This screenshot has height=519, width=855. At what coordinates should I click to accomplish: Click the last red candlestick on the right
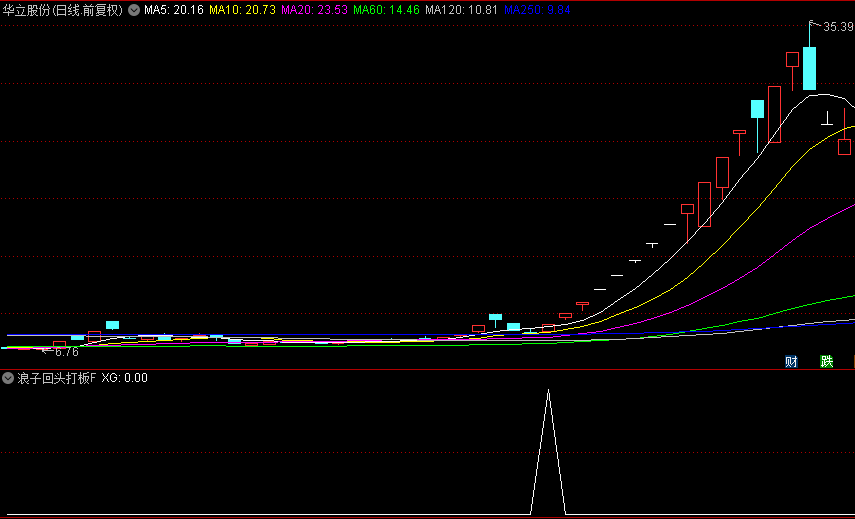click(844, 146)
